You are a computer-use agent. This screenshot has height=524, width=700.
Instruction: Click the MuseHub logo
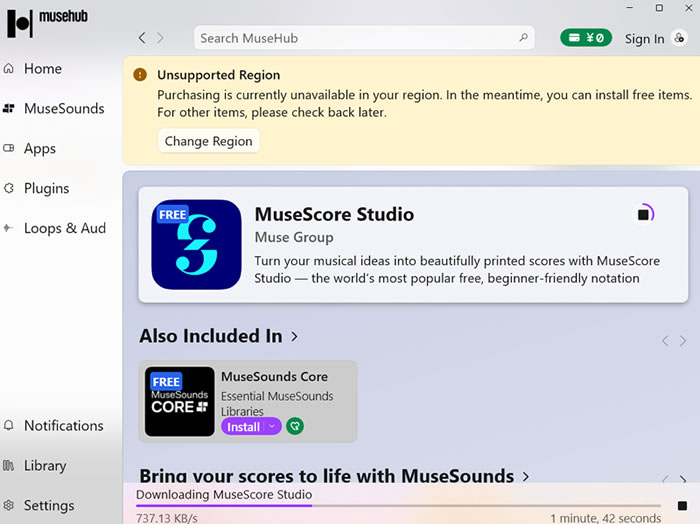48,21
